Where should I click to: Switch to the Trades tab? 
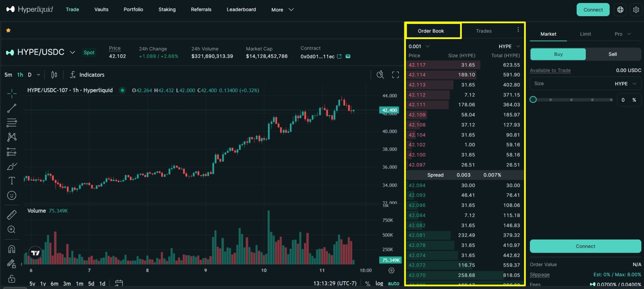point(483,31)
